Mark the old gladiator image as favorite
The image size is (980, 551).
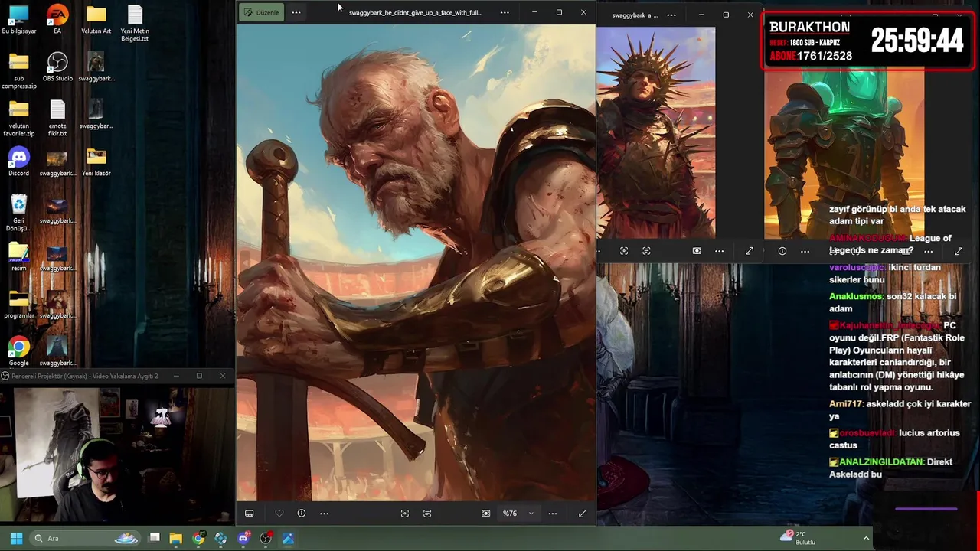coord(279,514)
